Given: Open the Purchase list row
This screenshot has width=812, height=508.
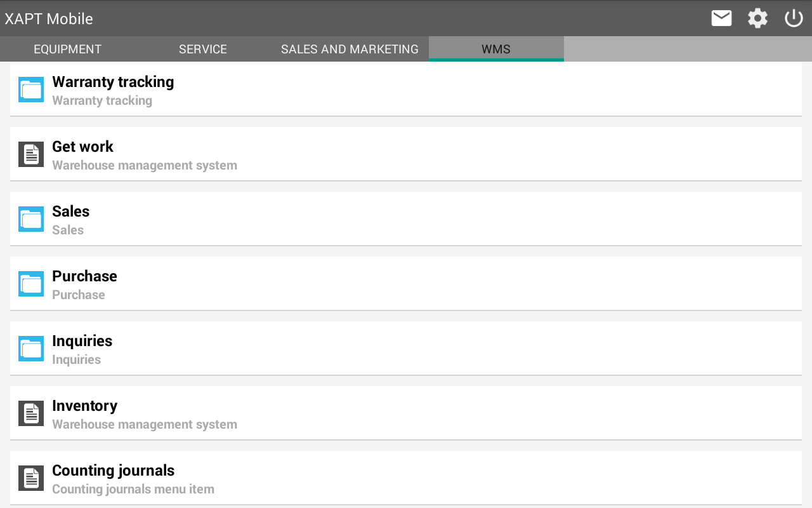Looking at the screenshot, I should [406, 284].
